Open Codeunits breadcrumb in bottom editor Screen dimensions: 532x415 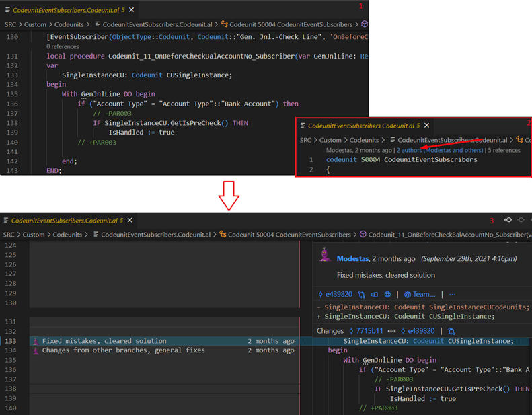[x=67, y=235]
